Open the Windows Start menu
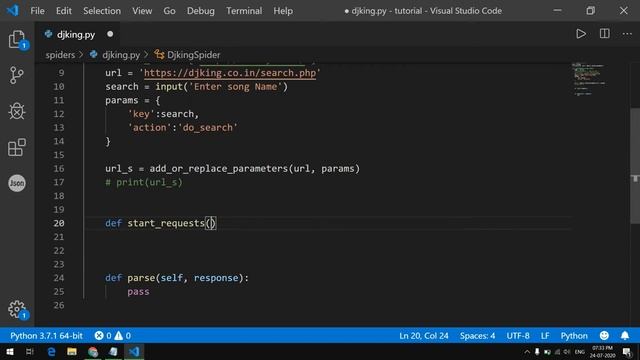The width and height of the screenshot is (640, 360). click(x=10, y=351)
